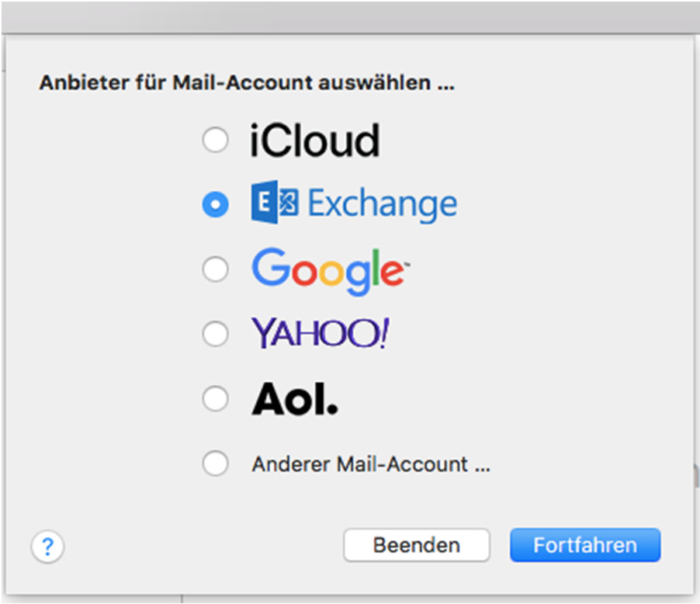Click the iCloud logo
This screenshot has height=604, width=700.
315,141
